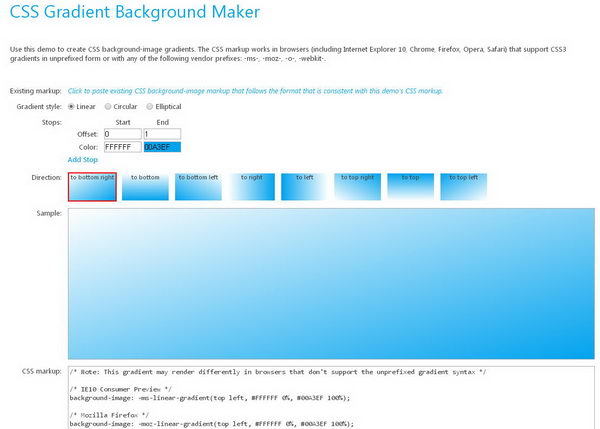Choose the 'to top left' direction thumbnail
Screen dimensions: 600x429
coord(463,187)
